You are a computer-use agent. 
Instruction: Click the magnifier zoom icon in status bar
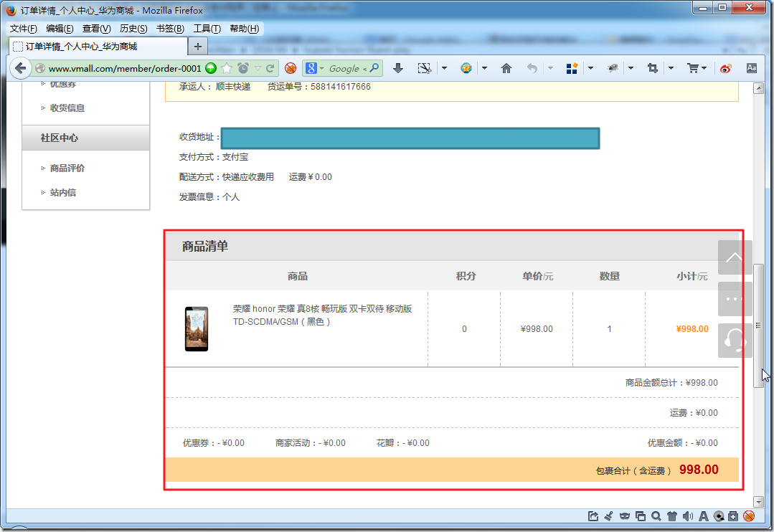coord(656,516)
